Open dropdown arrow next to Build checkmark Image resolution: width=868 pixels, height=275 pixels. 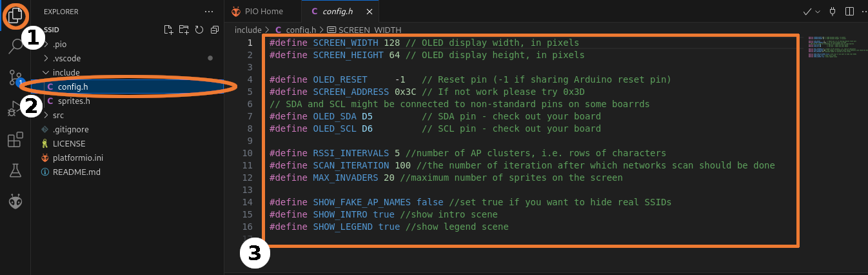(818, 12)
